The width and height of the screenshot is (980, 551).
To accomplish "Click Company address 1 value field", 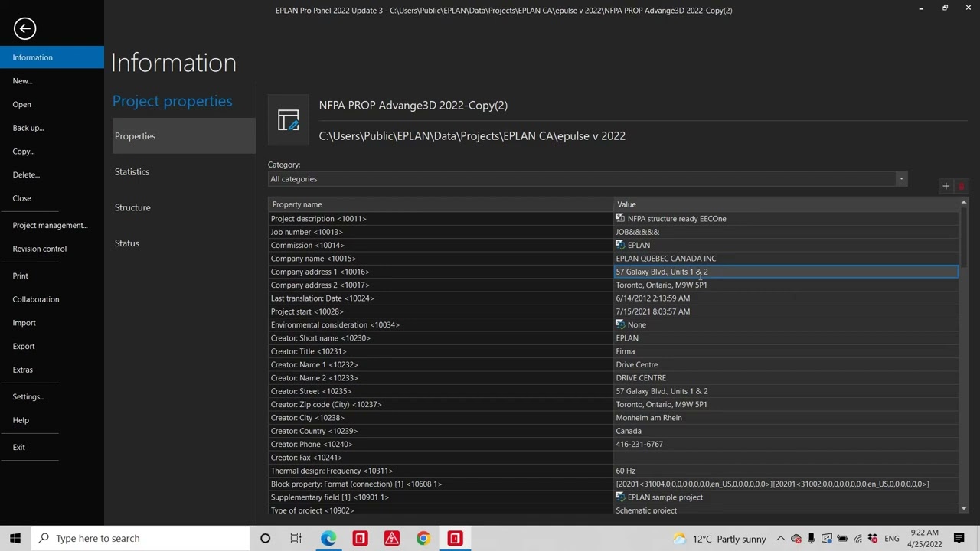I will 786,272.
